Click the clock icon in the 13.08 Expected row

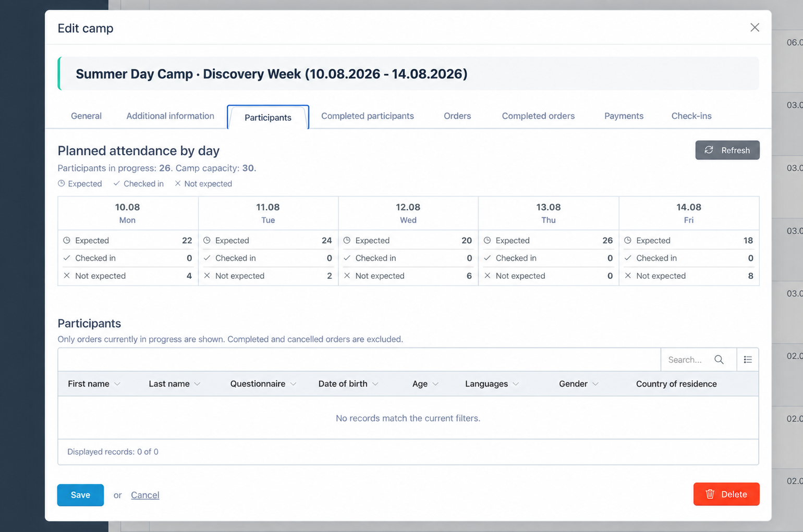click(487, 240)
